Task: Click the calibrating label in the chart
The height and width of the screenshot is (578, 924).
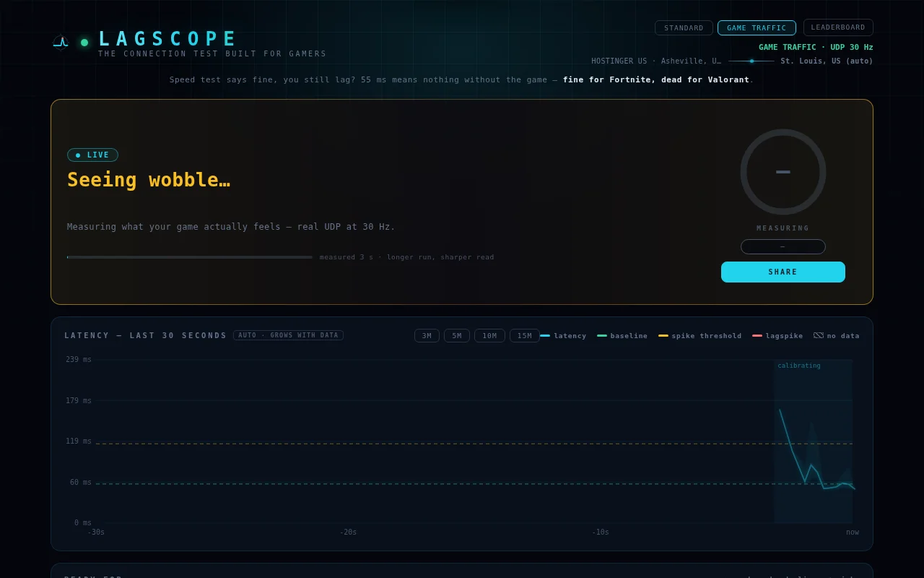Action: click(x=799, y=366)
